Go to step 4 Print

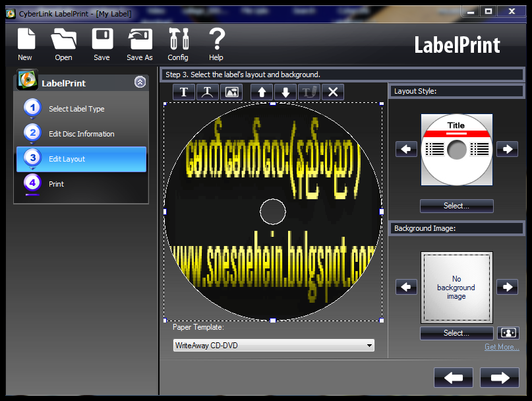[82, 184]
